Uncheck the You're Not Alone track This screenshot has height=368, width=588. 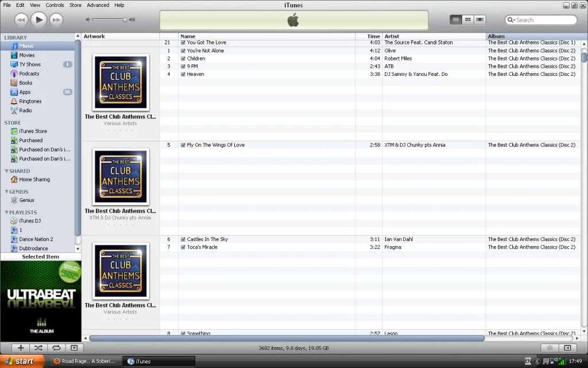click(x=183, y=51)
